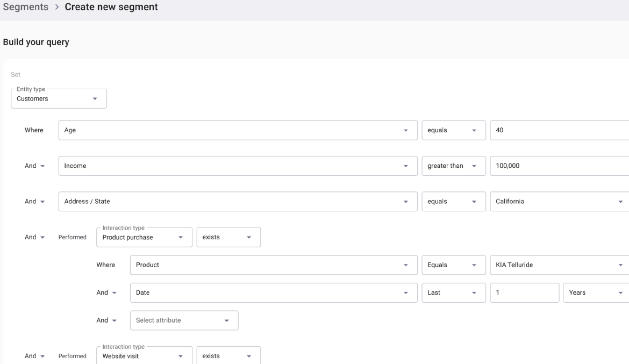This screenshot has width=629, height=364.
Task: Open the Date attribute dropdown
Action: [274, 293]
